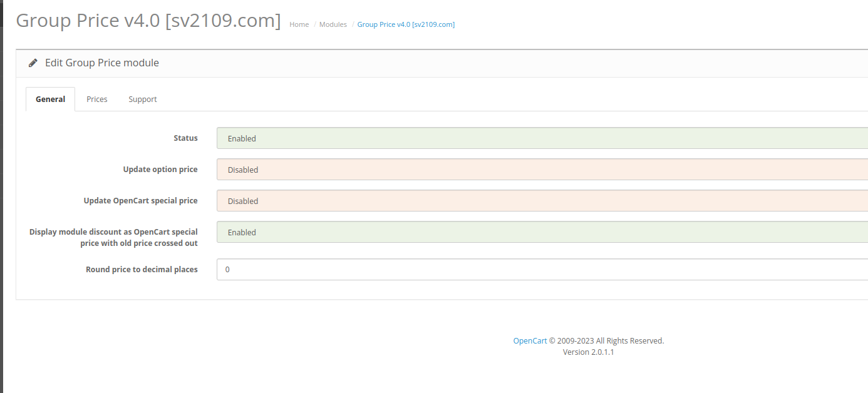Click the Edit Group Price module heading
The height and width of the screenshot is (393, 868).
102,63
